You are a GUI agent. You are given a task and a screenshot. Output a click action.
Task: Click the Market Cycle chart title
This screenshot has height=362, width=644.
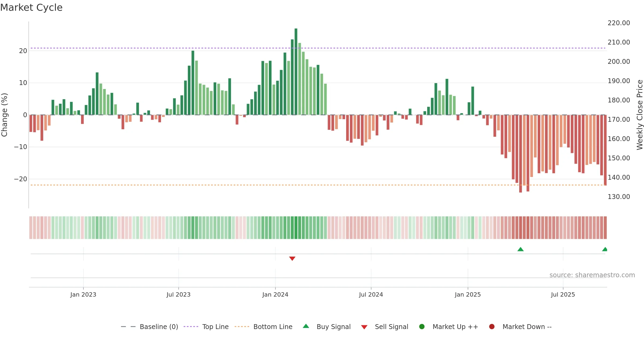pyautogui.click(x=31, y=8)
